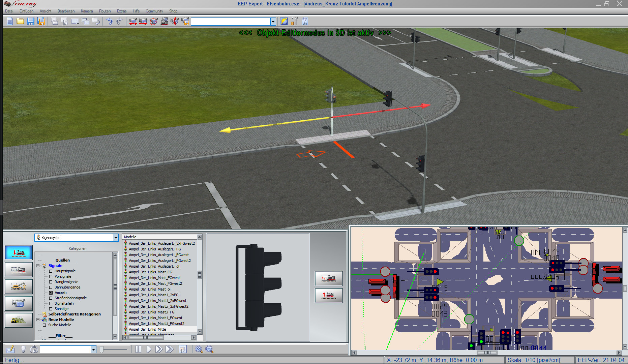This screenshot has height=364, width=628.
Task: Select the landscape editor sidebar icon
Action: (x=19, y=320)
